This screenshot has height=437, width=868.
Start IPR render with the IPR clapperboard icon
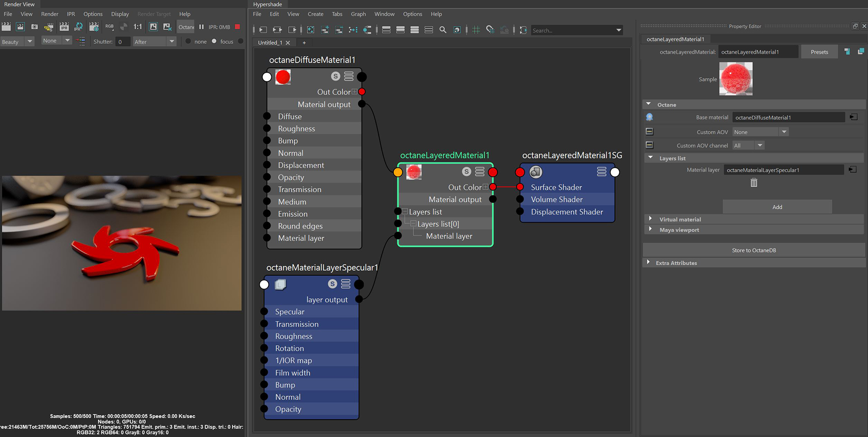coord(64,27)
